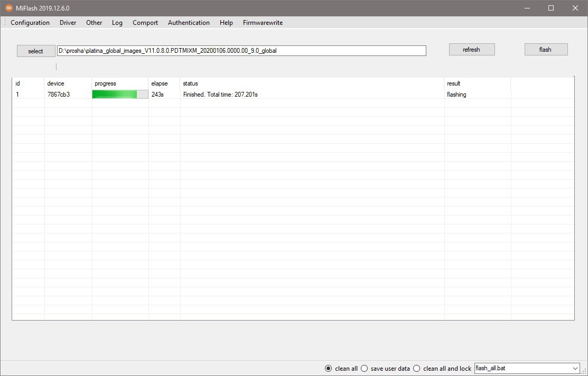
Task: Open the Other menu
Action: pos(94,23)
